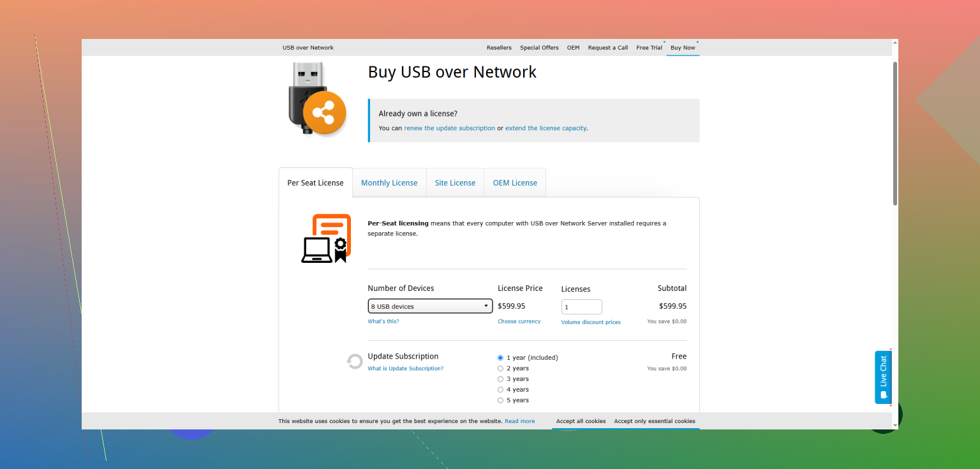Click the scrollbar down arrow
The height and width of the screenshot is (469, 980).
tap(895, 425)
